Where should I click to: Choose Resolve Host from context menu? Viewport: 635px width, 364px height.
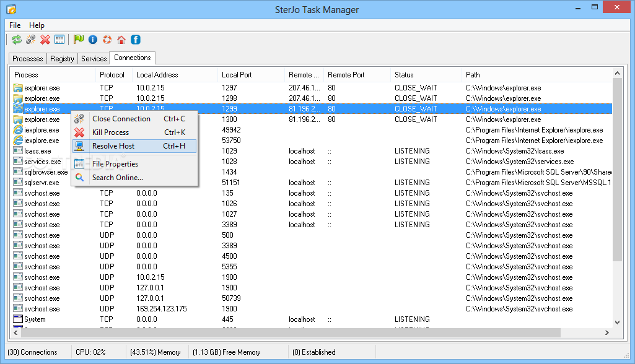[x=134, y=145]
